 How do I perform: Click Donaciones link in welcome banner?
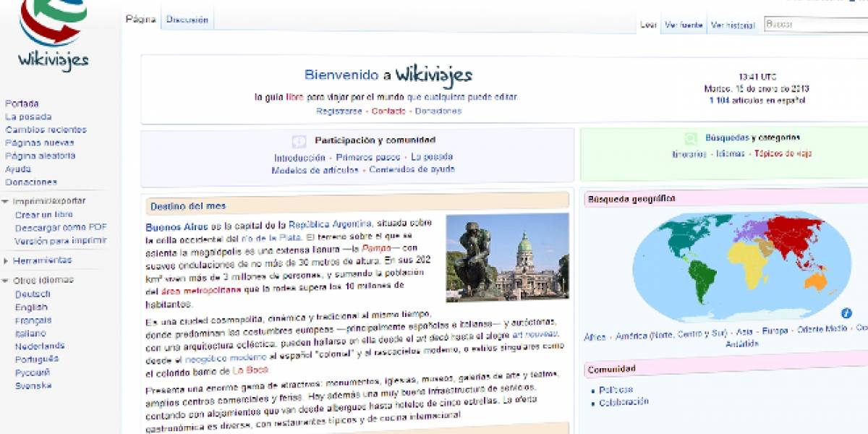(439, 111)
